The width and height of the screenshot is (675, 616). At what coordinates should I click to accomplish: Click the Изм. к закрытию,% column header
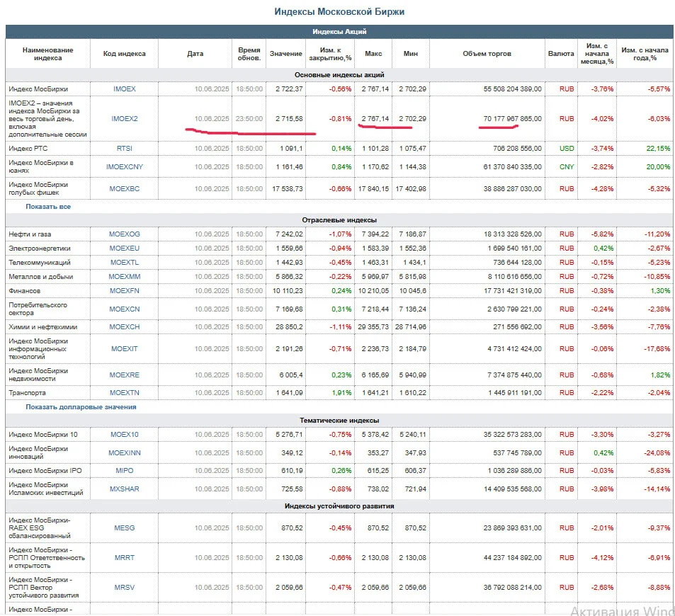point(330,54)
